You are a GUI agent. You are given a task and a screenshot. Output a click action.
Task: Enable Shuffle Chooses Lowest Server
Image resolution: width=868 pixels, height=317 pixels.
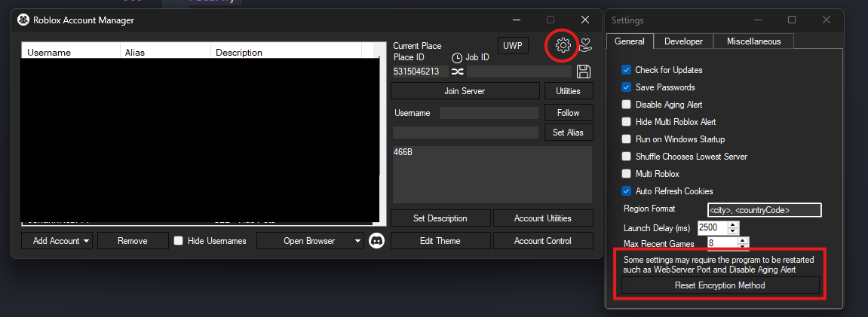click(x=626, y=157)
